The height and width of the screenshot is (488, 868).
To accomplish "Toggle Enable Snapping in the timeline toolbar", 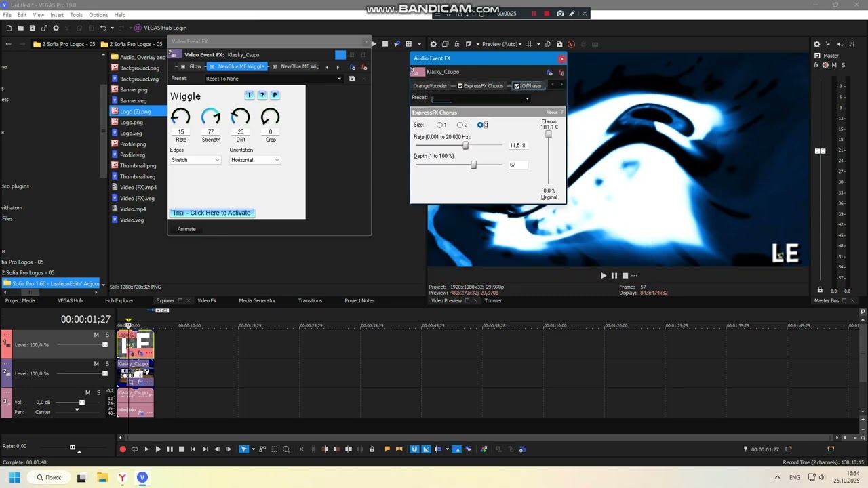I will (414, 449).
